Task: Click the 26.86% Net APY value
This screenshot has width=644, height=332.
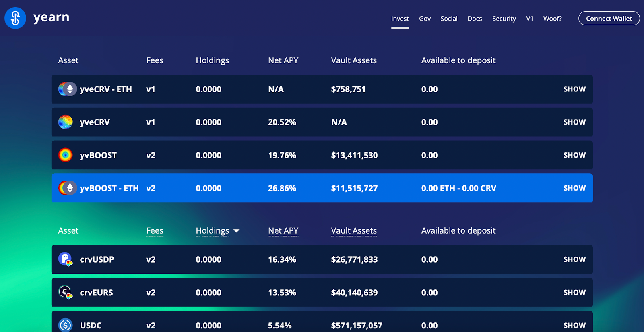Action: pyautogui.click(x=282, y=188)
